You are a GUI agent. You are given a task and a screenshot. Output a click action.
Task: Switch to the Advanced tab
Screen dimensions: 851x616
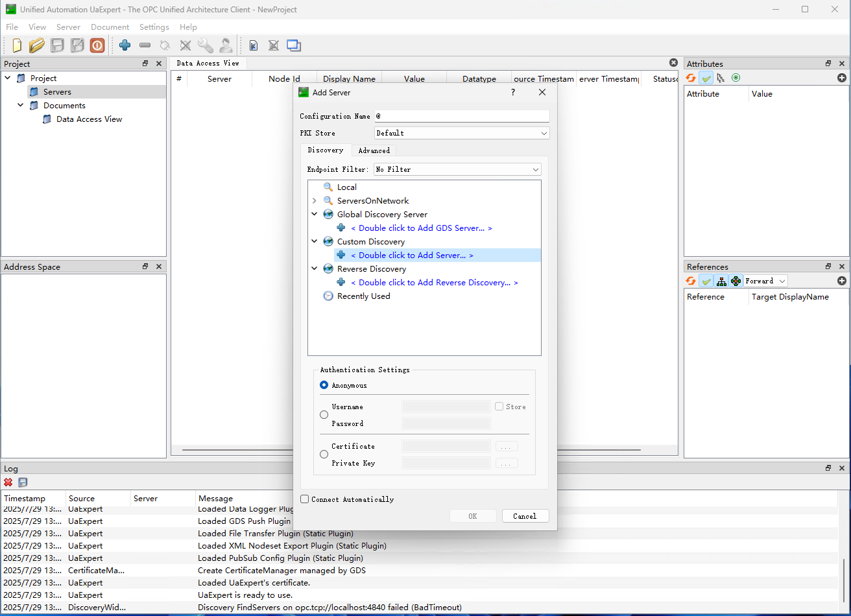(x=374, y=150)
